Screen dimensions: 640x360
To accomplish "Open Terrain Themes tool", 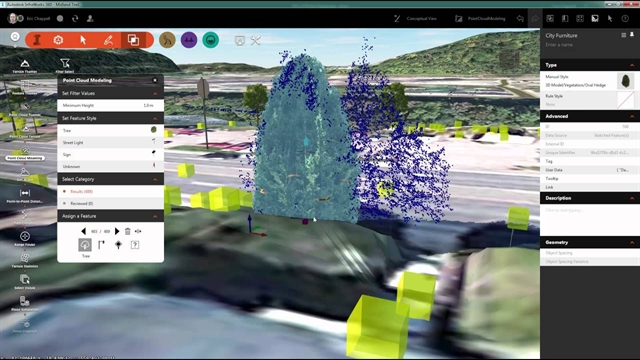I will (x=24, y=66).
